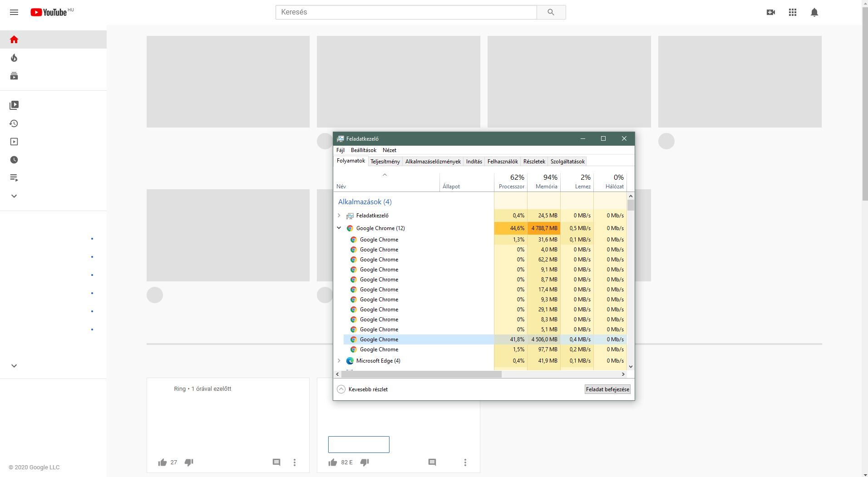Click the horizontal scrollbar right arrow
The image size is (868, 477).
[623, 374]
